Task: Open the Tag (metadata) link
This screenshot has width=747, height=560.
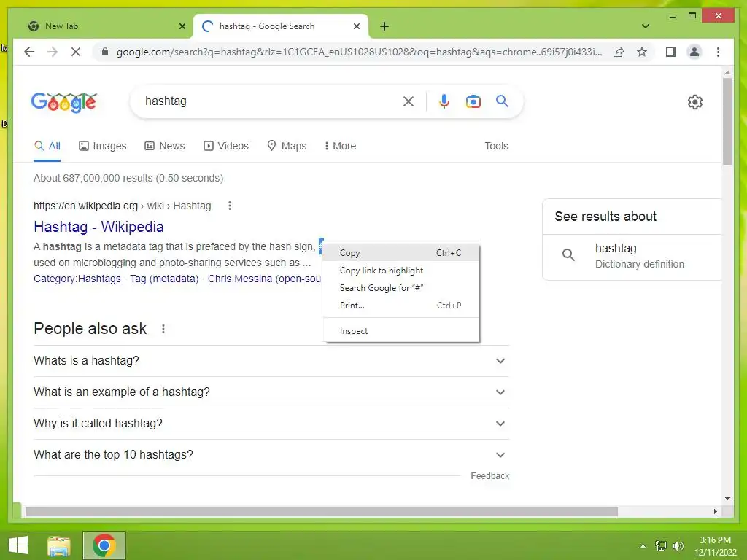Action: point(164,279)
